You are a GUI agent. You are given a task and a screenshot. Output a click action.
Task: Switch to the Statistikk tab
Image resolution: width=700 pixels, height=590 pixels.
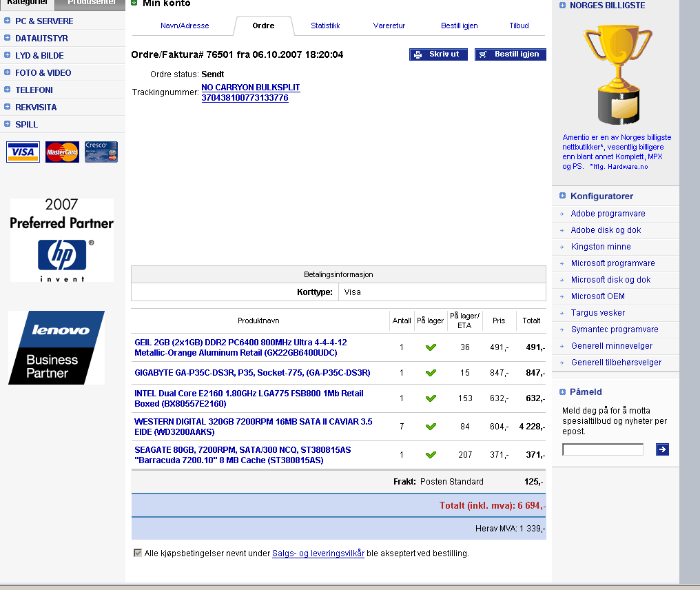[x=325, y=26]
